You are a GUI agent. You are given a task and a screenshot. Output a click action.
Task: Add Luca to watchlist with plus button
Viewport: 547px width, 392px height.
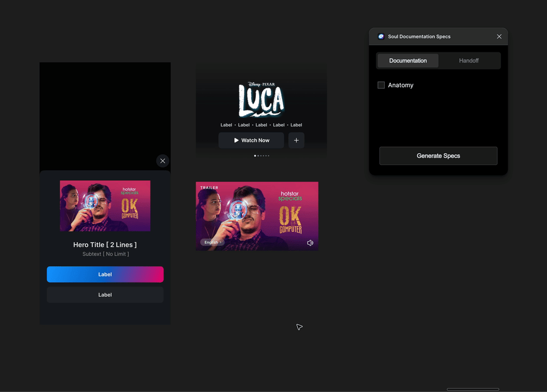tap(296, 140)
